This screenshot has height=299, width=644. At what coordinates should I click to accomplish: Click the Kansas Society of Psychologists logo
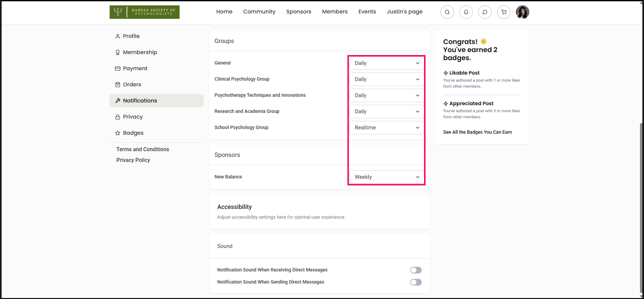144,12
